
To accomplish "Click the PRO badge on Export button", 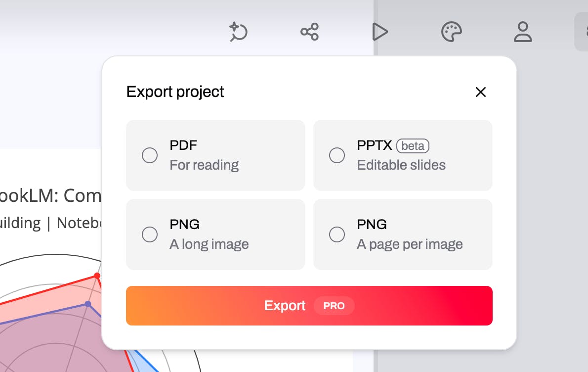I will 334,306.
